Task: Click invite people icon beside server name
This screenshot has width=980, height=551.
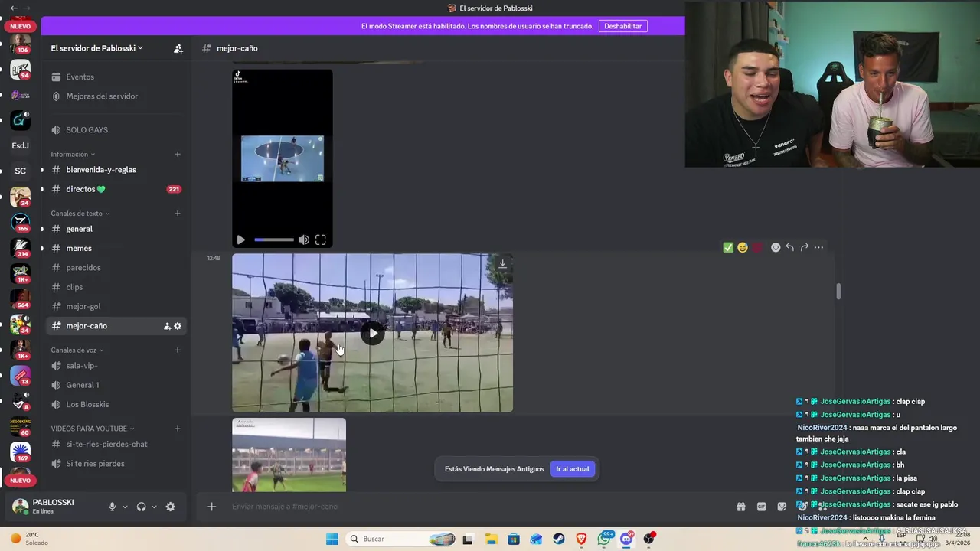Action: tap(178, 48)
